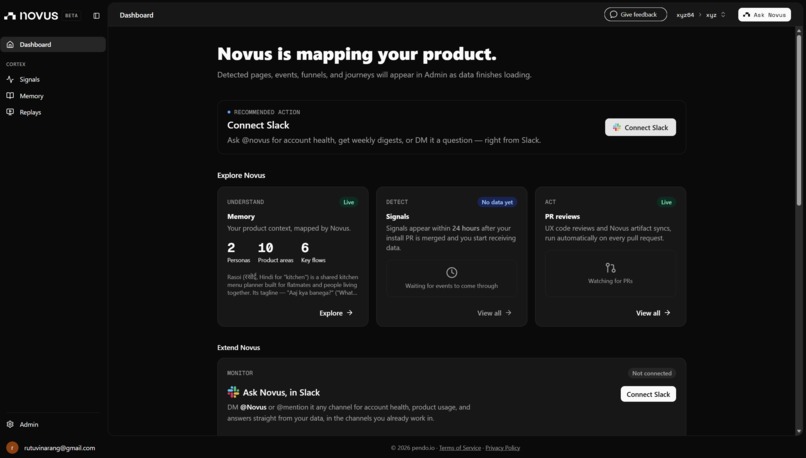Click the Novus logo in sidebar
This screenshot has width=806, height=458.
(x=31, y=15)
